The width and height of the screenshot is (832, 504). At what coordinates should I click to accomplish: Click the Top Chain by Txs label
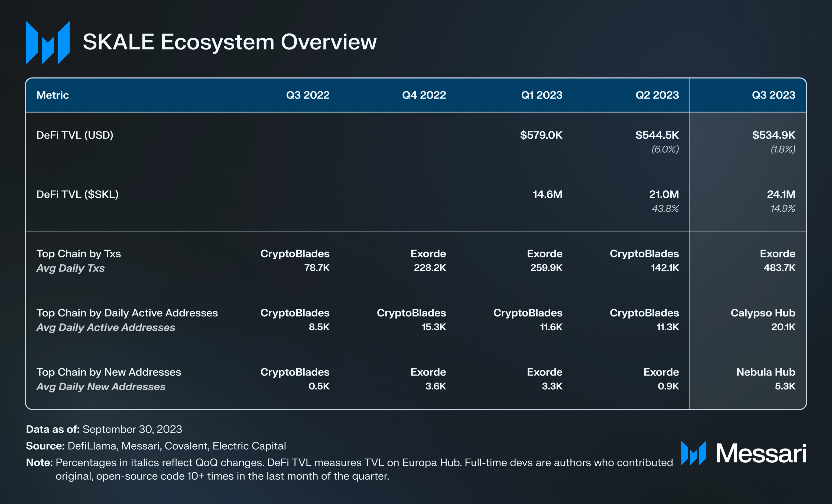(x=78, y=254)
